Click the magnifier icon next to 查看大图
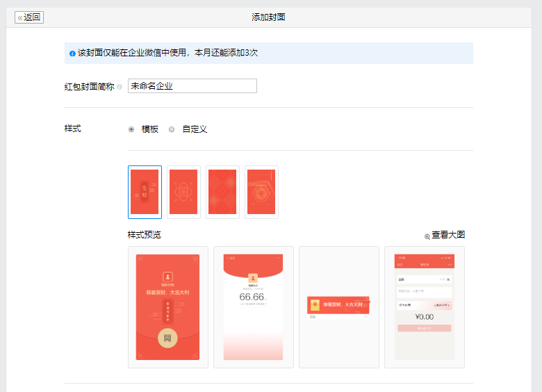 (x=427, y=236)
